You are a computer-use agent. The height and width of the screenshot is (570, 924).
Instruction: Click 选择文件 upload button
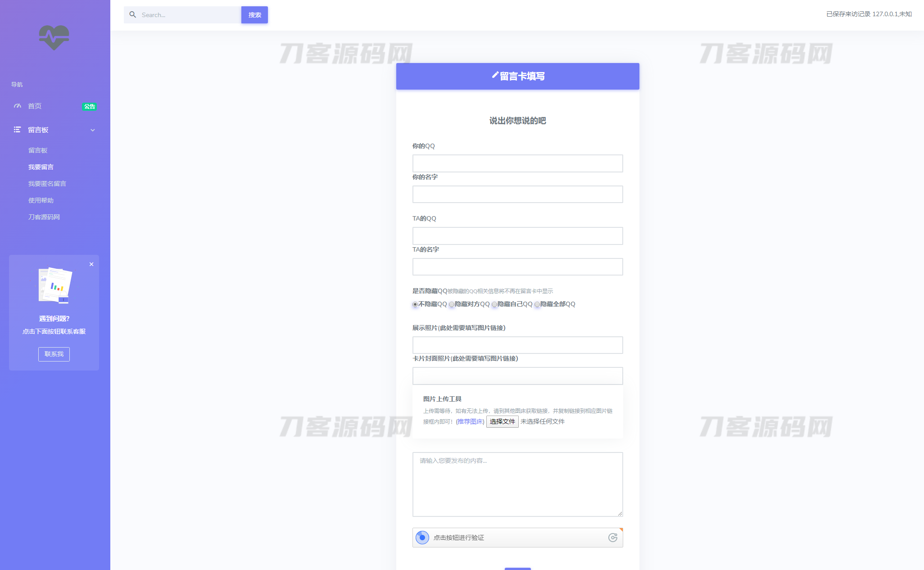[502, 421]
